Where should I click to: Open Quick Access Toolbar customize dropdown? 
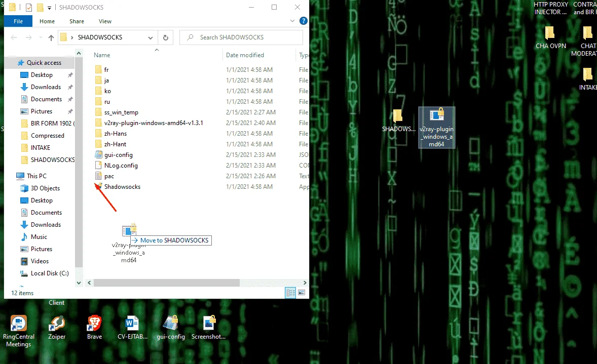50,8
